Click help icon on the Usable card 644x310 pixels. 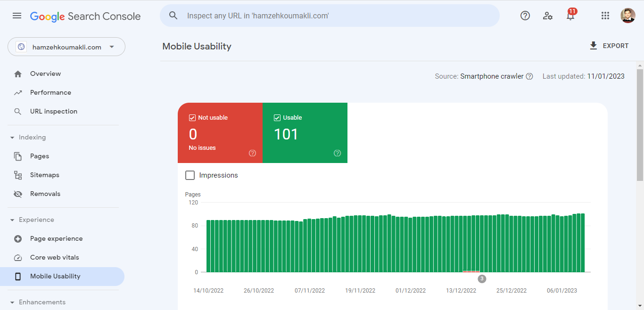337,153
